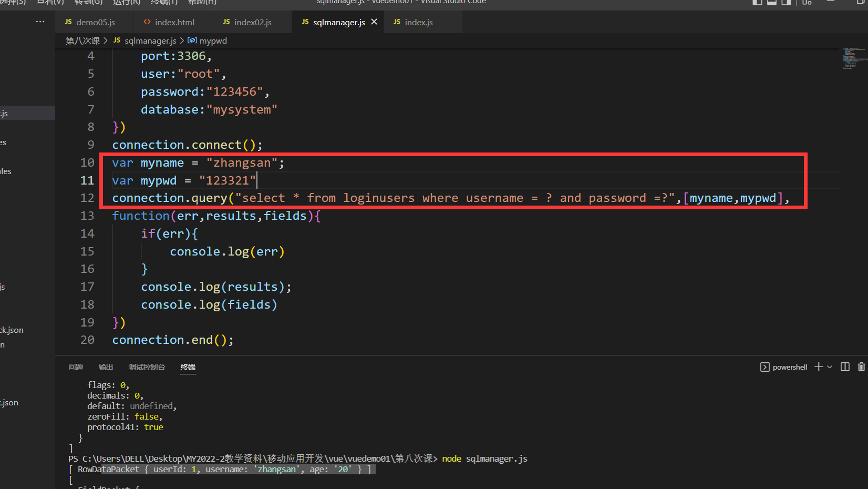Click the 'node sqlmanager.js' terminal command
The width and height of the screenshot is (868, 489).
click(x=484, y=459)
